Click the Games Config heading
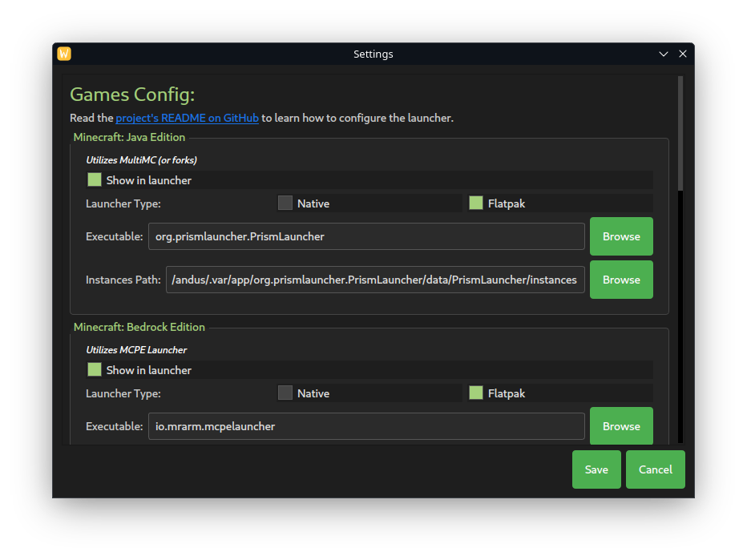This screenshot has width=747, height=560. [x=132, y=95]
